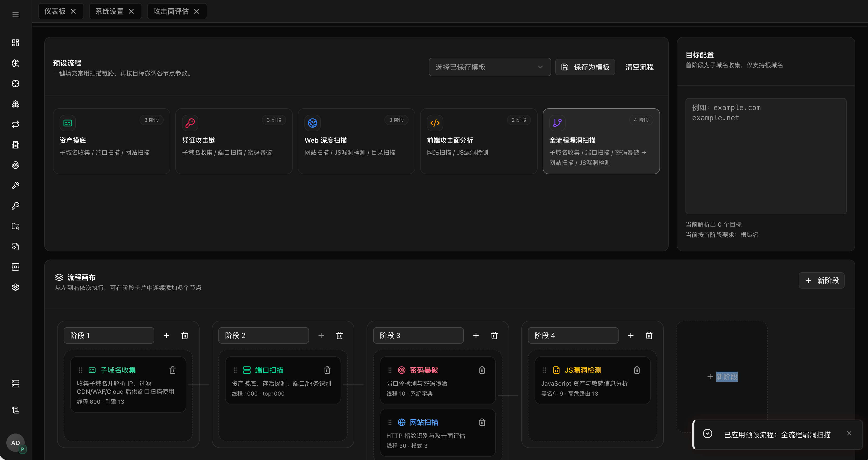Edit the 阶段 2 name field
868x460 pixels.
coord(263,335)
